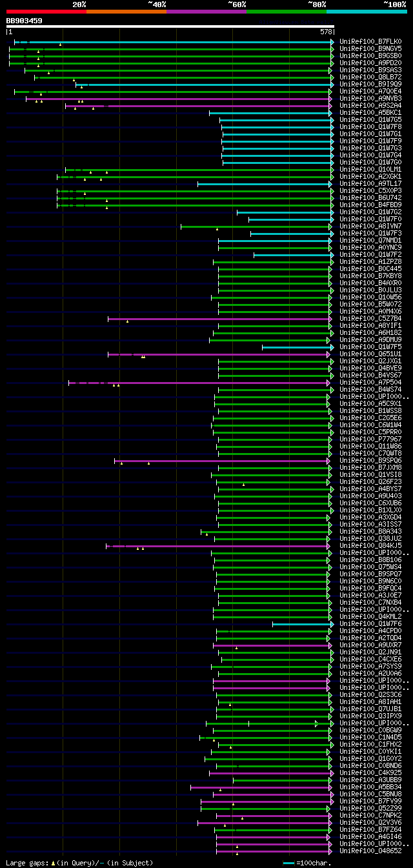This screenshot has width=413, height=868.
Task: Select the UniRef100_Q1W7F8 label
Action: (x=370, y=127)
